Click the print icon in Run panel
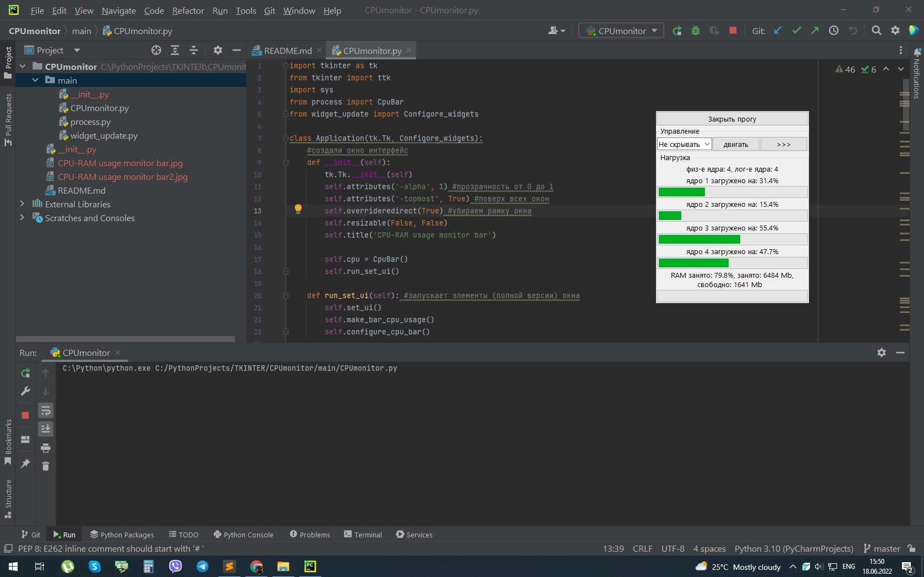Viewport: 924px width, 577px height. pos(46,448)
